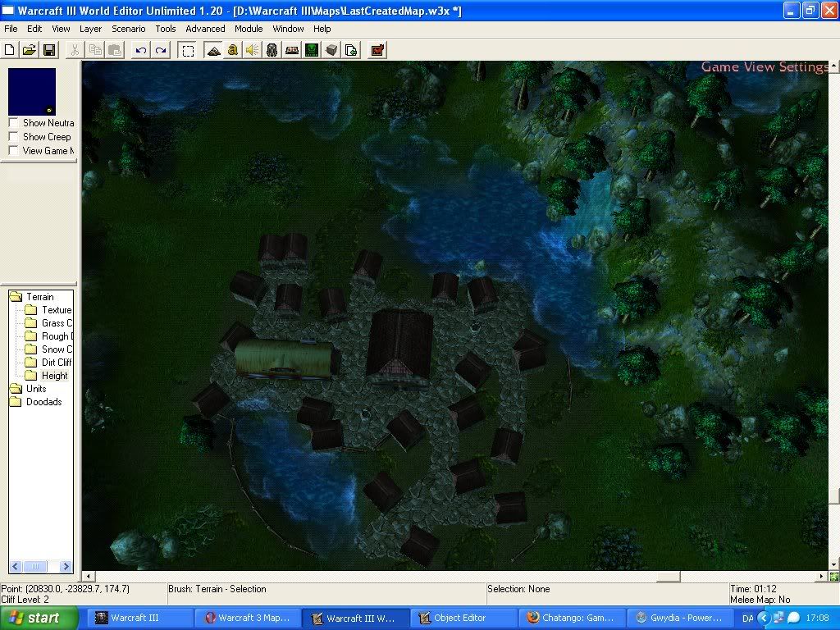Click the Game View Settings link
840x630 pixels.
[765, 67]
